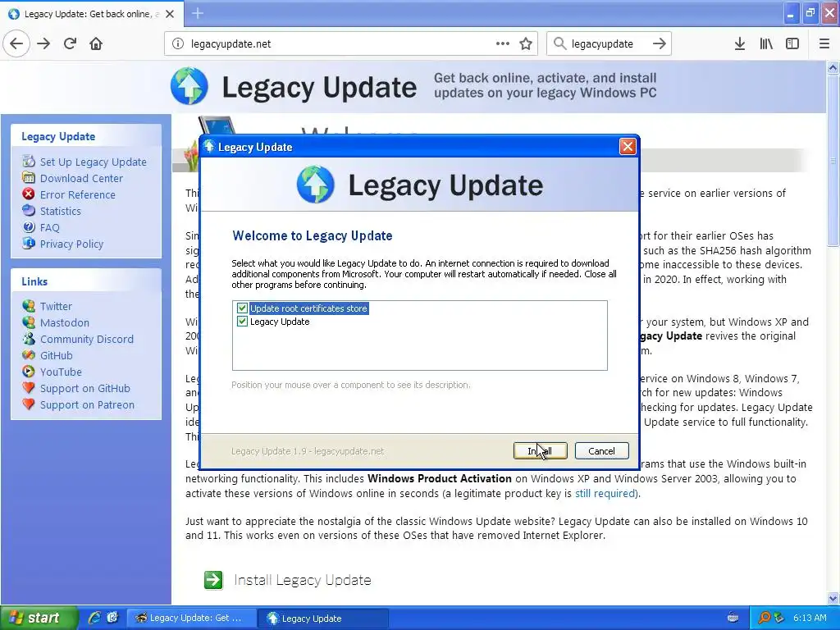The width and height of the screenshot is (840, 630).
Task: Click the legacyupdate search box
Action: tap(608, 44)
